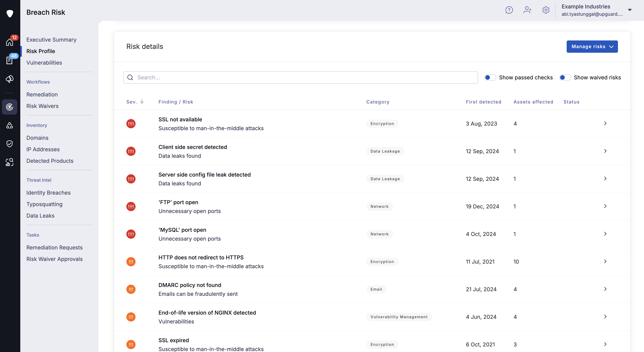Click the home icon with red badge

(x=10, y=42)
